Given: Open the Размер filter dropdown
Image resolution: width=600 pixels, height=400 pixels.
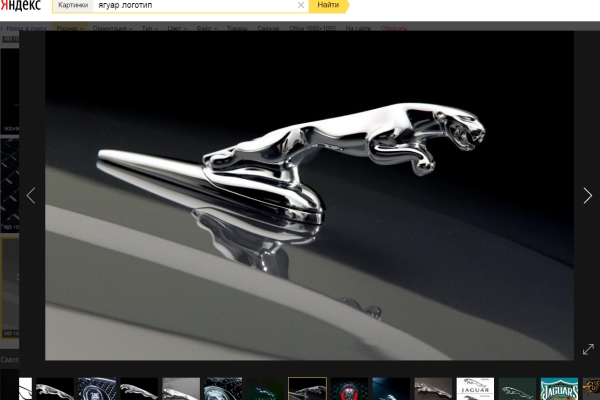Looking at the screenshot, I should (70, 28).
